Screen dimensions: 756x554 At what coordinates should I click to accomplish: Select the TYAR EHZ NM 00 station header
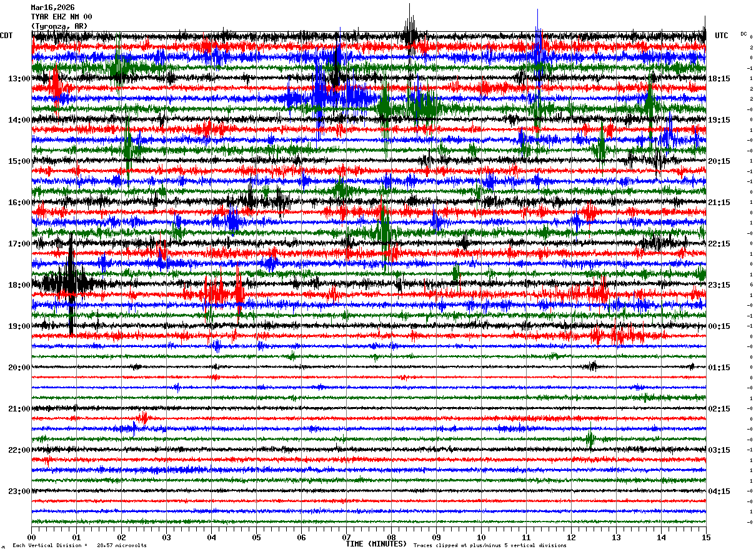click(x=61, y=17)
